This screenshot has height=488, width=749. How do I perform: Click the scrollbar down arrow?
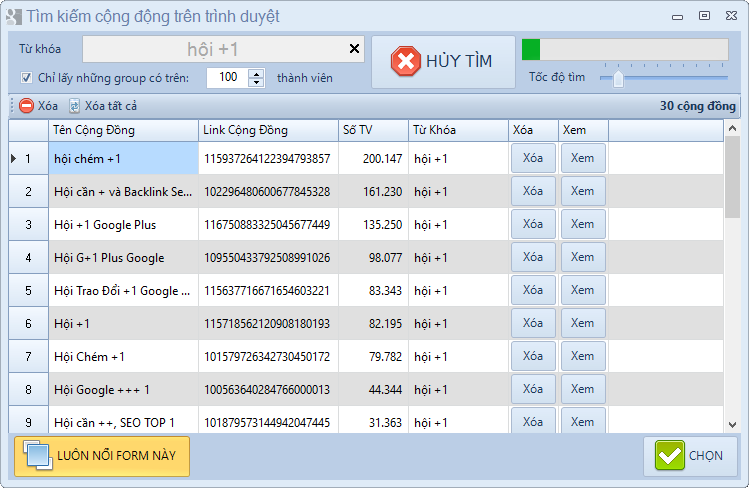tap(732, 424)
